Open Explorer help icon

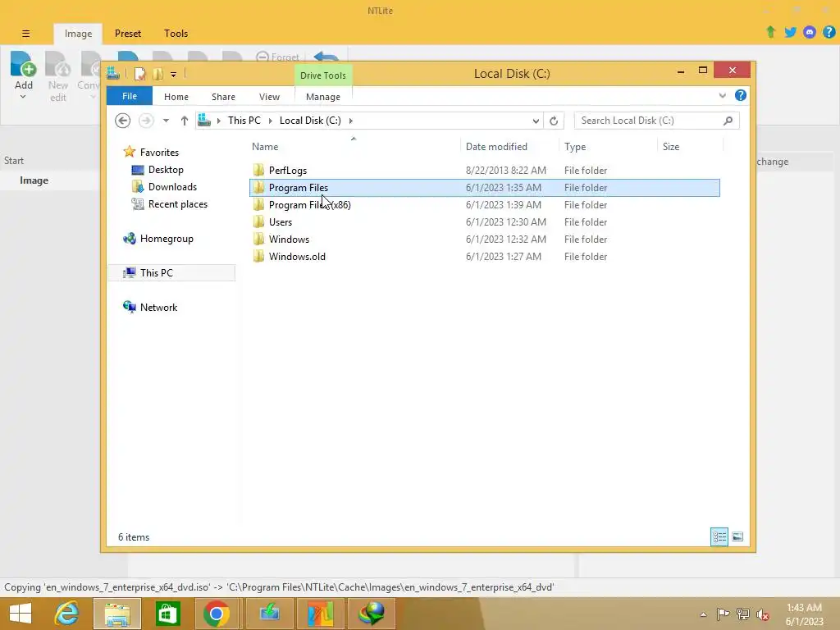click(741, 95)
